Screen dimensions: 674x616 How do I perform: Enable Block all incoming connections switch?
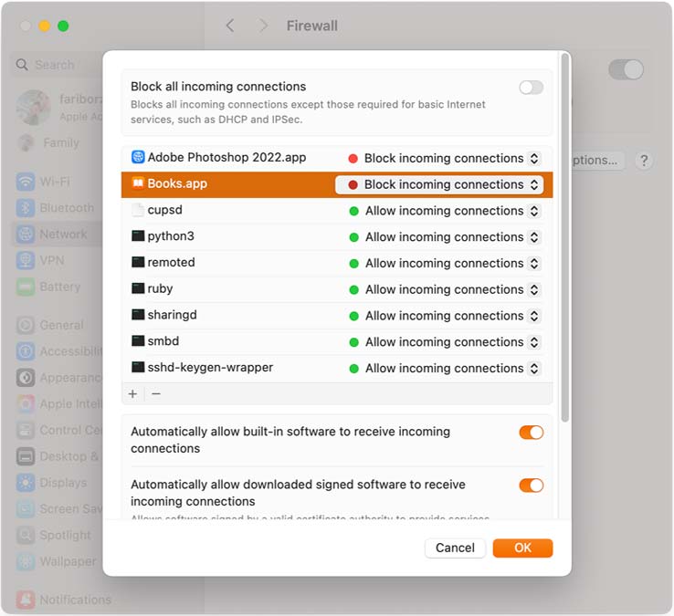(531, 88)
